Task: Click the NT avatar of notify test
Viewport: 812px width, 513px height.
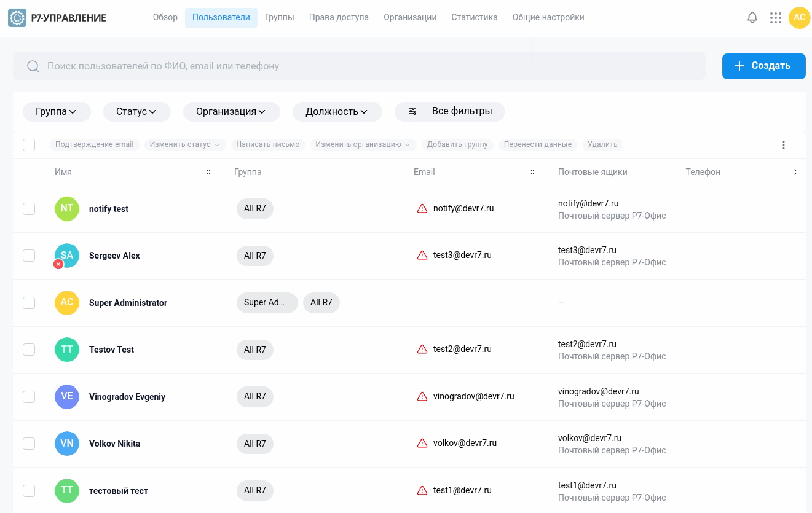Action: 67,209
